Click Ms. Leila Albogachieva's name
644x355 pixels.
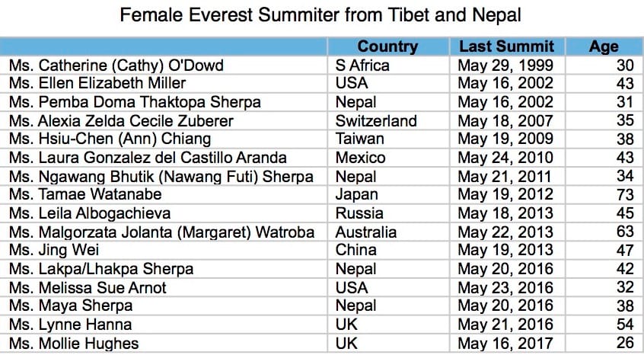[x=90, y=213]
